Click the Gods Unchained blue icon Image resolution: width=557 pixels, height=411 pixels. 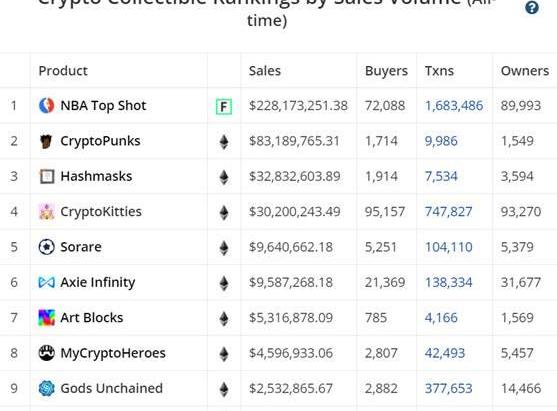pos(47,388)
